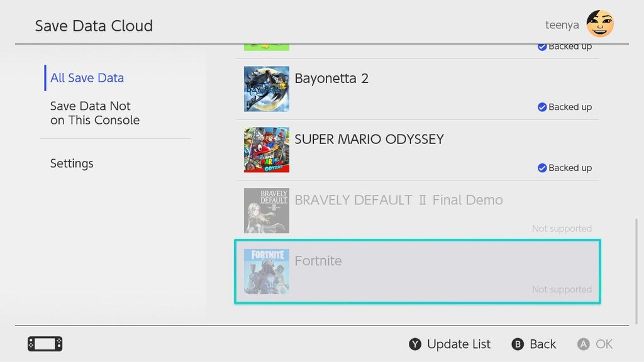Image resolution: width=644 pixels, height=362 pixels.
Task: Open teenya's user profile icon
Action: point(599,25)
